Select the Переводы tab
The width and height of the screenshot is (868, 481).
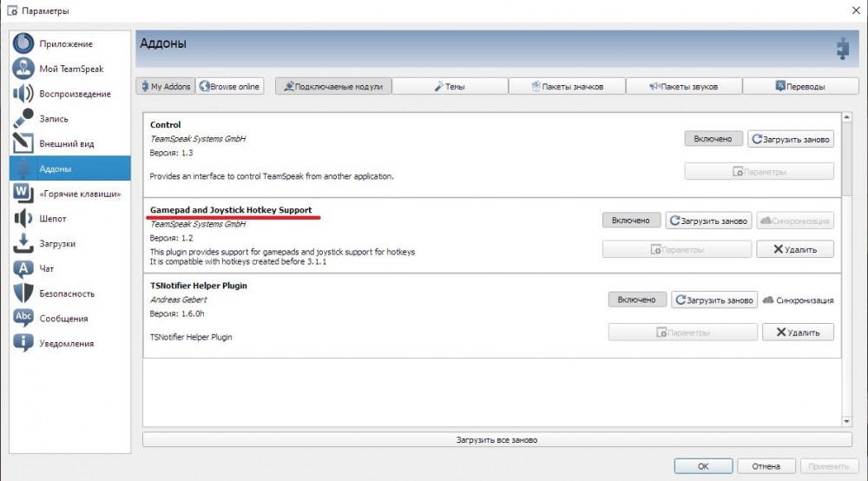point(800,86)
